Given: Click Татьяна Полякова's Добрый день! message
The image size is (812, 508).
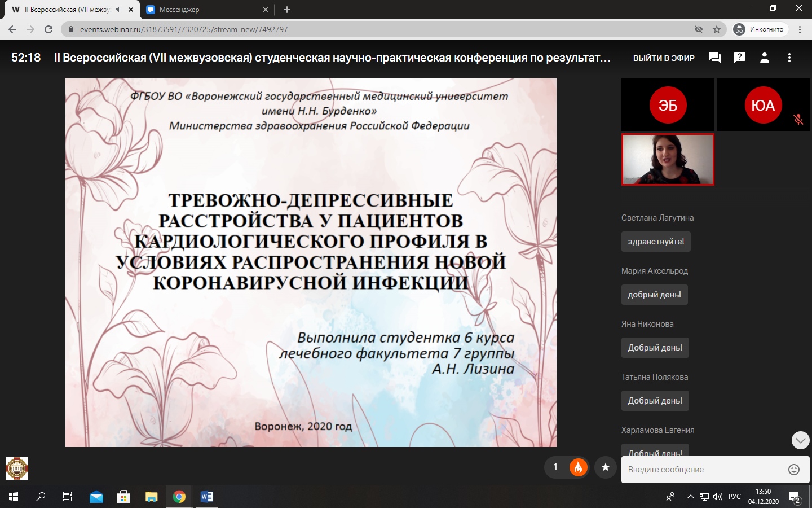Looking at the screenshot, I should pyautogui.click(x=655, y=401).
